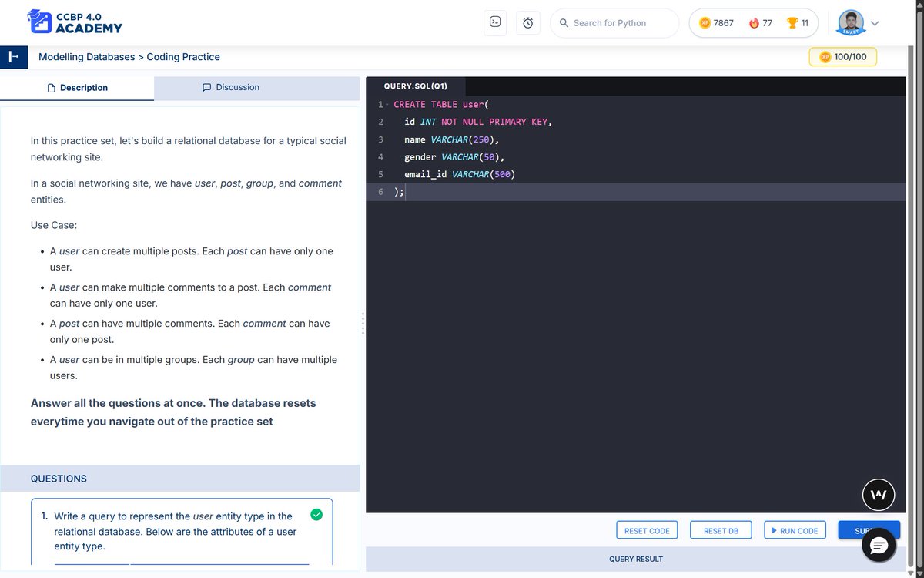Click the search magnifier icon

point(562,22)
